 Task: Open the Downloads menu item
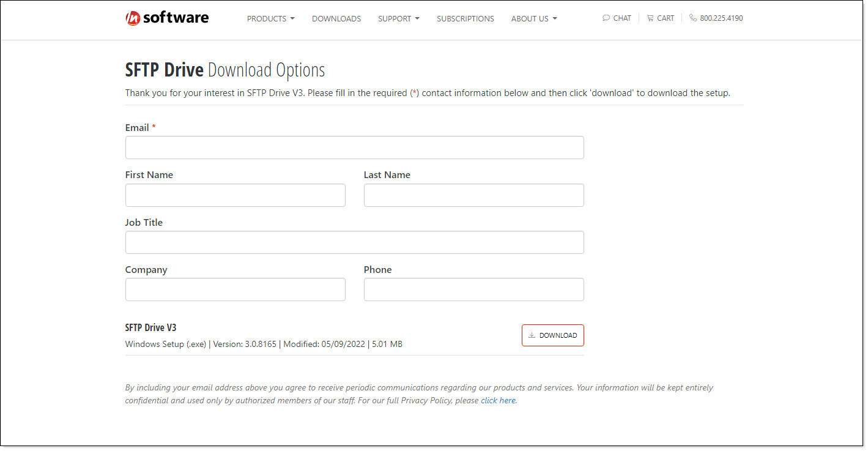336,18
